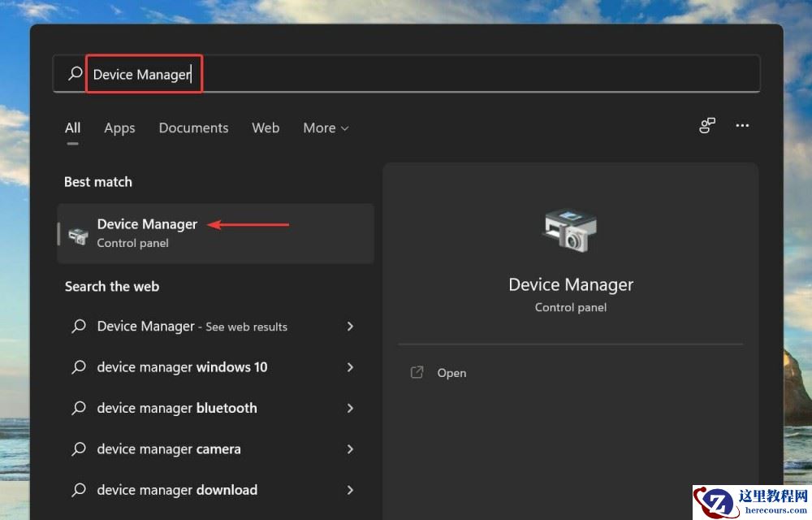Switch to the Documents tab

[x=193, y=128]
